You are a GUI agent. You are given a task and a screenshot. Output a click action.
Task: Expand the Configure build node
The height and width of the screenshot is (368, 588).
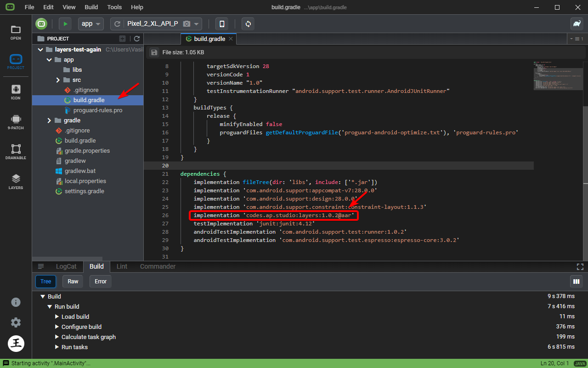point(57,327)
